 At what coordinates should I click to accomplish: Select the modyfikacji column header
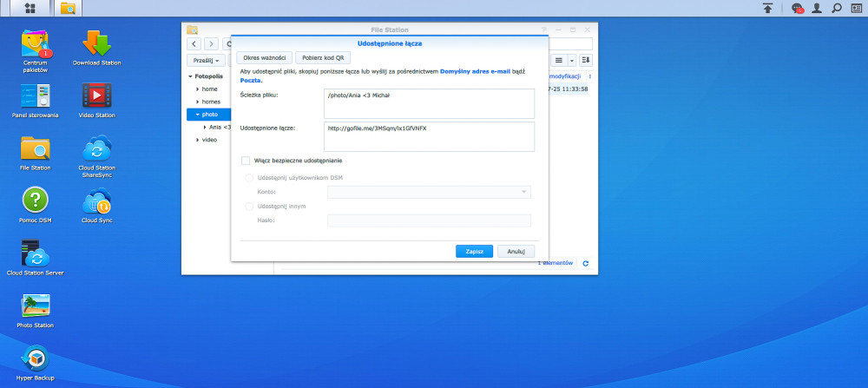[565, 76]
